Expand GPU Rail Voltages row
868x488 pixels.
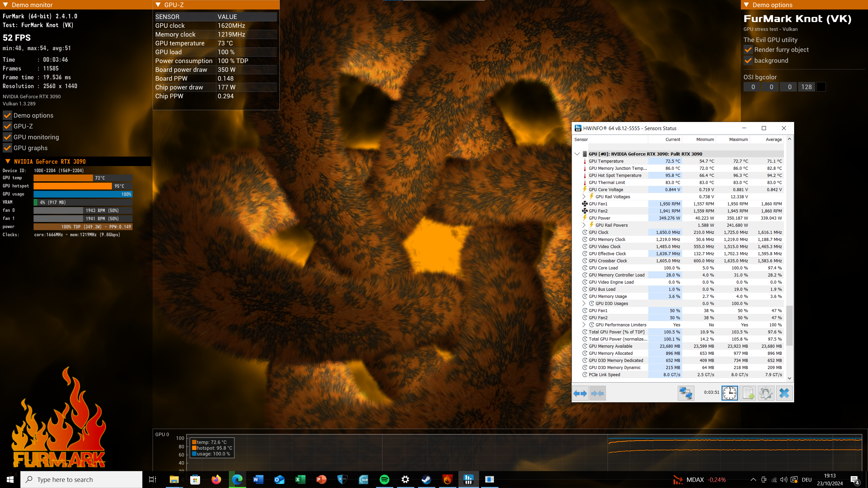click(x=584, y=197)
